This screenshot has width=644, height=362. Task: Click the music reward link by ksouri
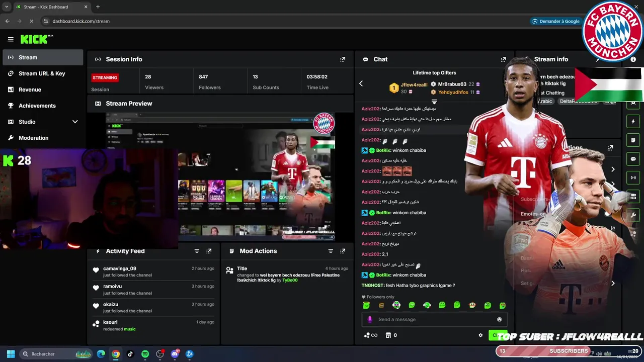(130, 329)
